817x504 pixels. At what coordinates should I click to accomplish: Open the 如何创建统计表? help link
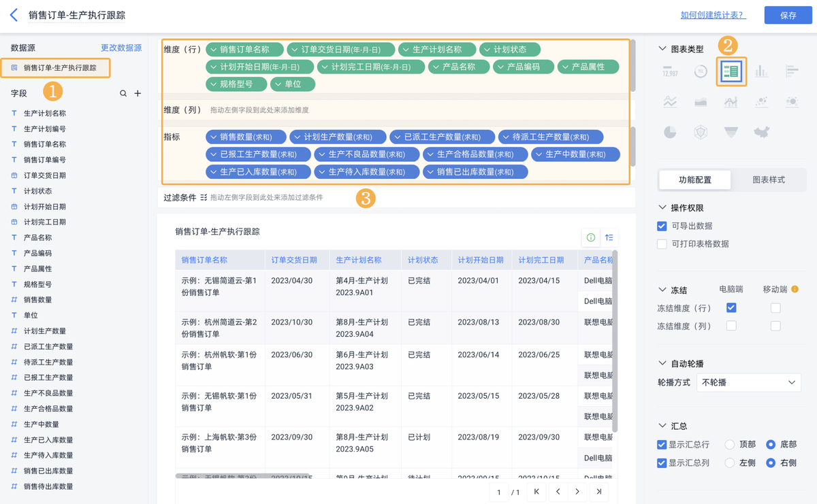point(713,15)
